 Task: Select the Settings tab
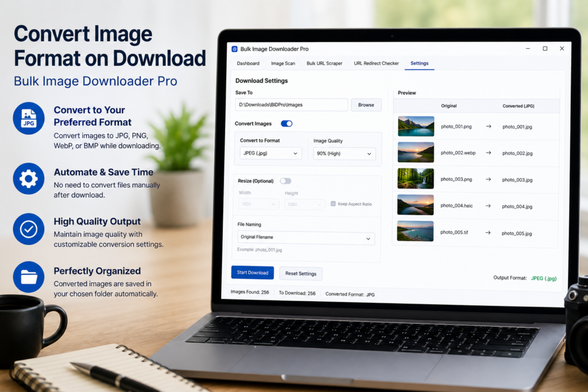[419, 63]
